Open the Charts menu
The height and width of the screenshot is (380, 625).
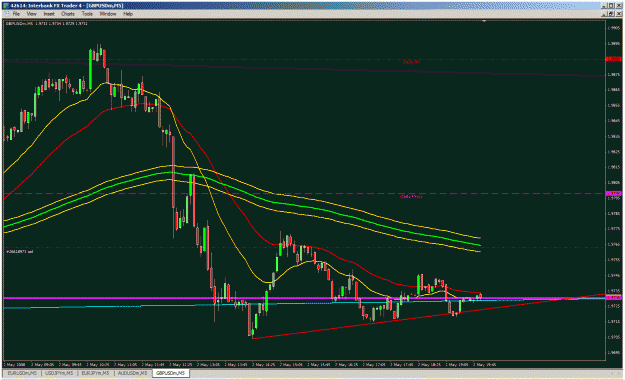point(68,14)
